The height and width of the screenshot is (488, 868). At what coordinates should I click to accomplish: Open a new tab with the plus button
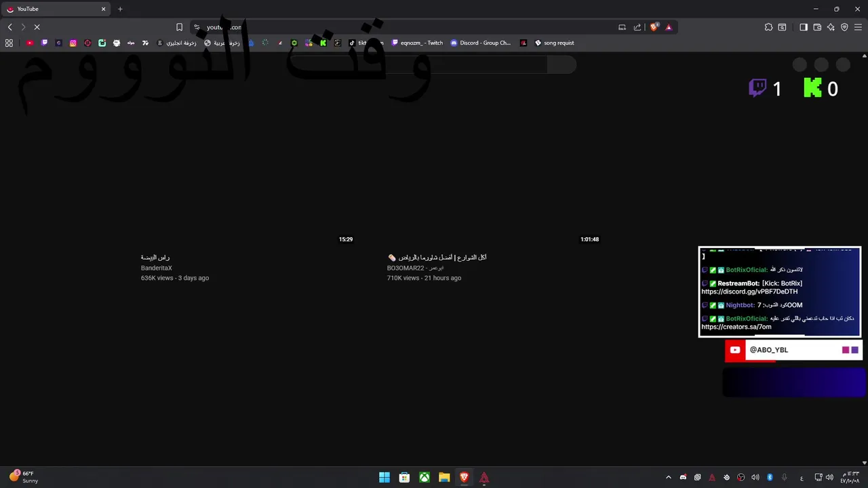click(x=120, y=9)
